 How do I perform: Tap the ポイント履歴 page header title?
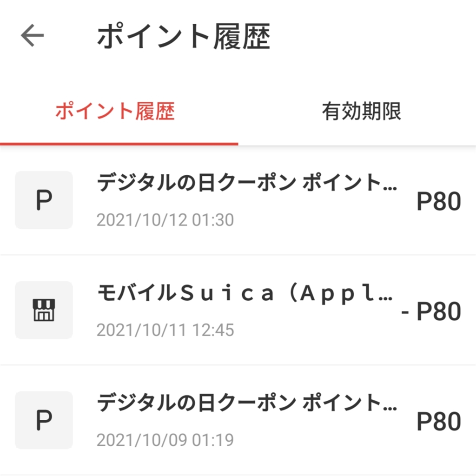point(183,37)
